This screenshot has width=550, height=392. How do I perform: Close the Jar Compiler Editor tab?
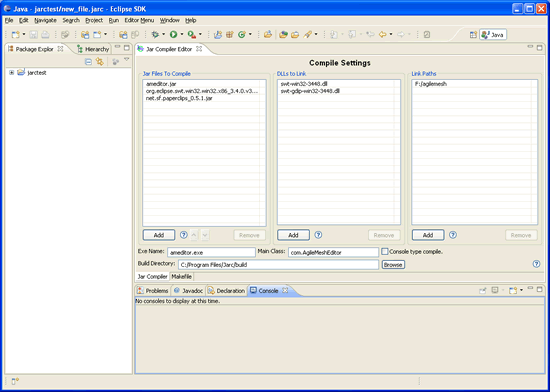(x=199, y=49)
